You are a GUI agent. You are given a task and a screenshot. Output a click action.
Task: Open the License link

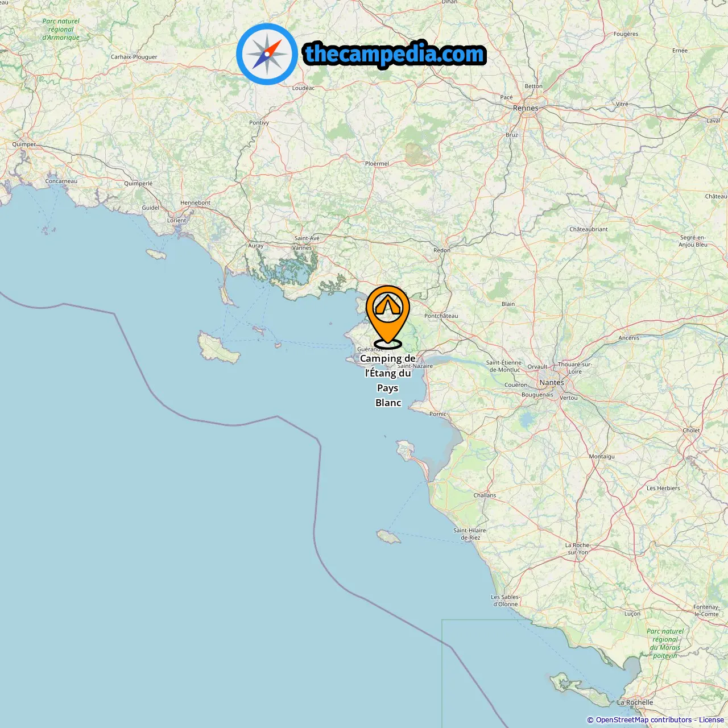(x=712, y=720)
